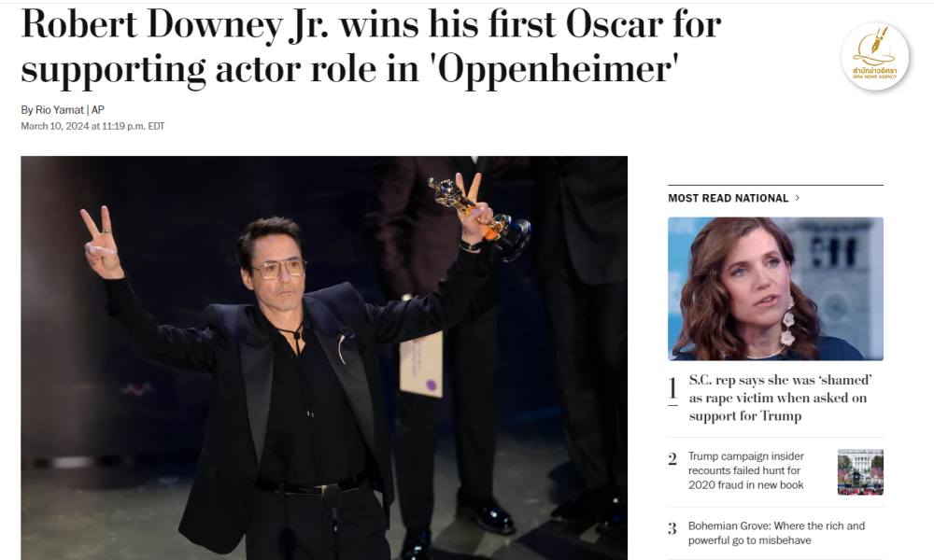Expand the Most Read National chevron arrow

pos(798,198)
